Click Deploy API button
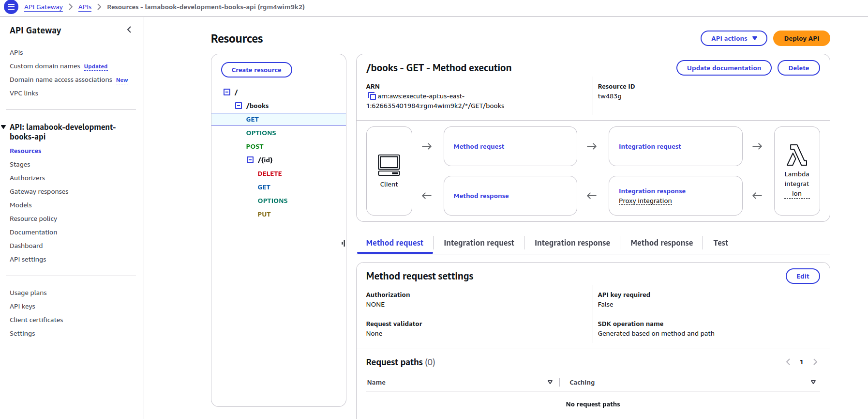Image resolution: width=868 pixels, height=419 pixels. click(x=801, y=38)
